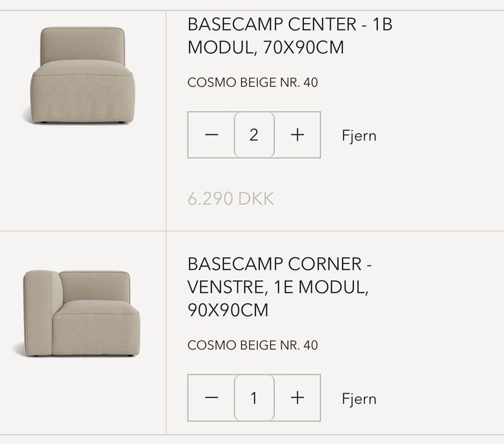Remove Basecamp Corner with its Fjern link

359,399
